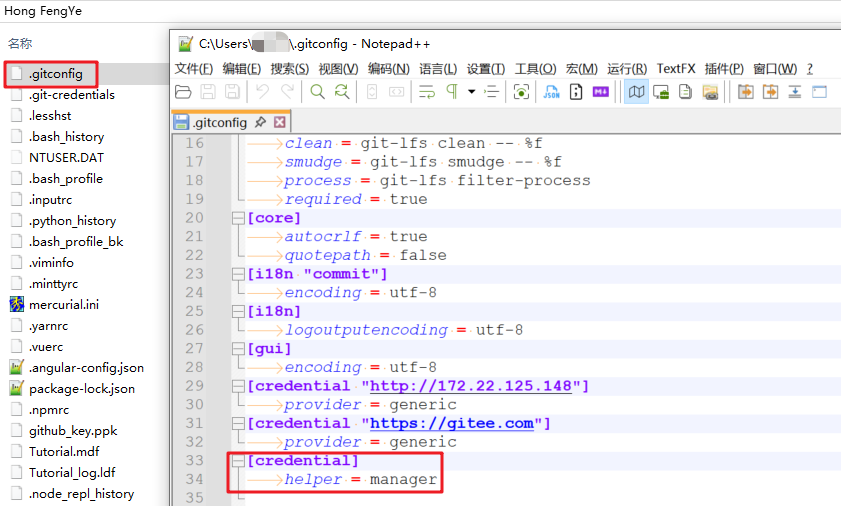Toggle the Document Map toolbar icon
This screenshot has height=506, width=841.
click(636, 92)
